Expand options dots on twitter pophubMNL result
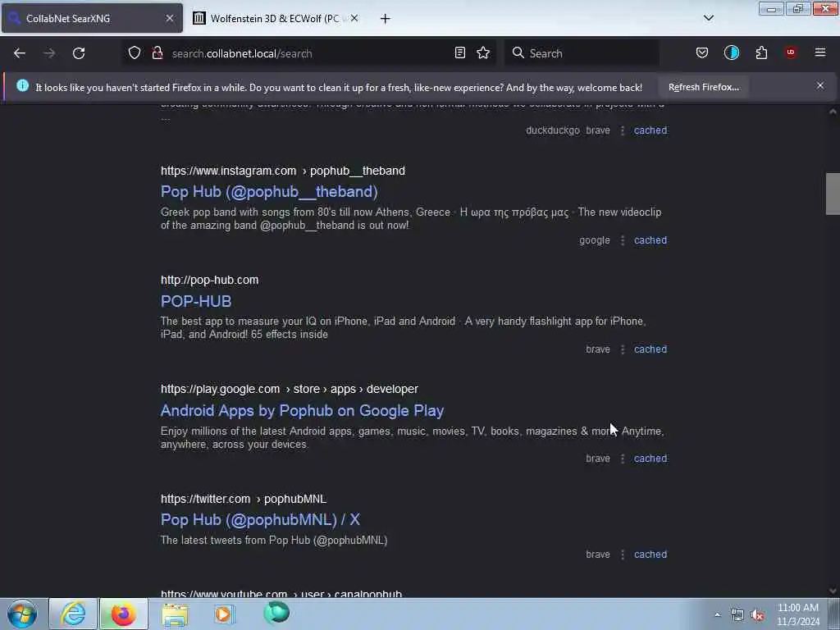This screenshot has height=630, width=840. 622,555
